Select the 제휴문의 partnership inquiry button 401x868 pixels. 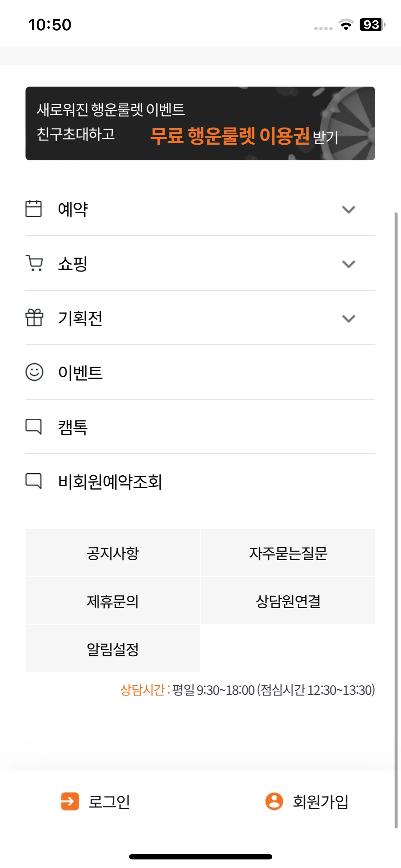(113, 601)
